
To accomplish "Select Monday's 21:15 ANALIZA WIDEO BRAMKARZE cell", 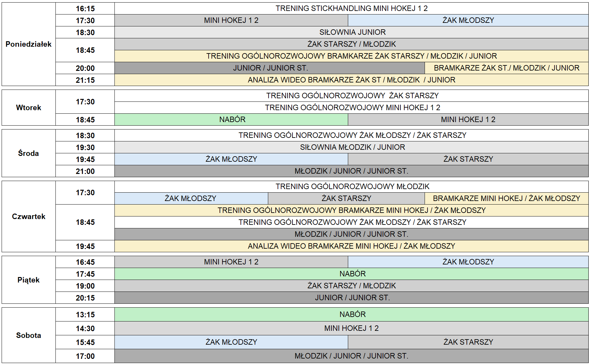I will [351, 80].
